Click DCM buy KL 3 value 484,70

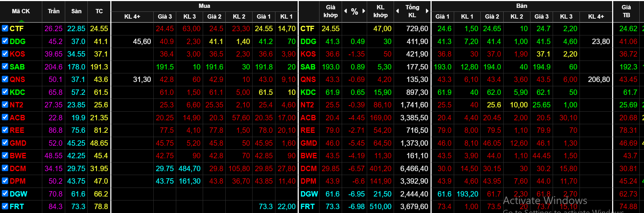(x=189, y=168)
